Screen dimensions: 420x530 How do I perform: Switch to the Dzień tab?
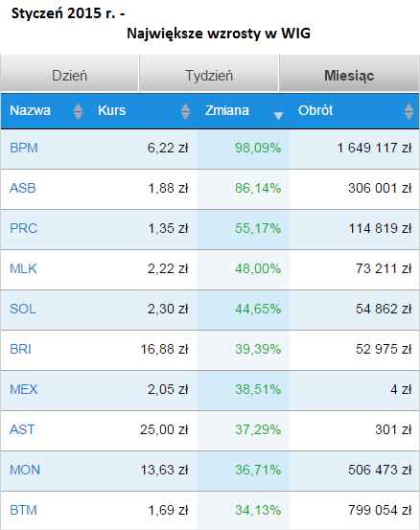(x=70, y=74)
